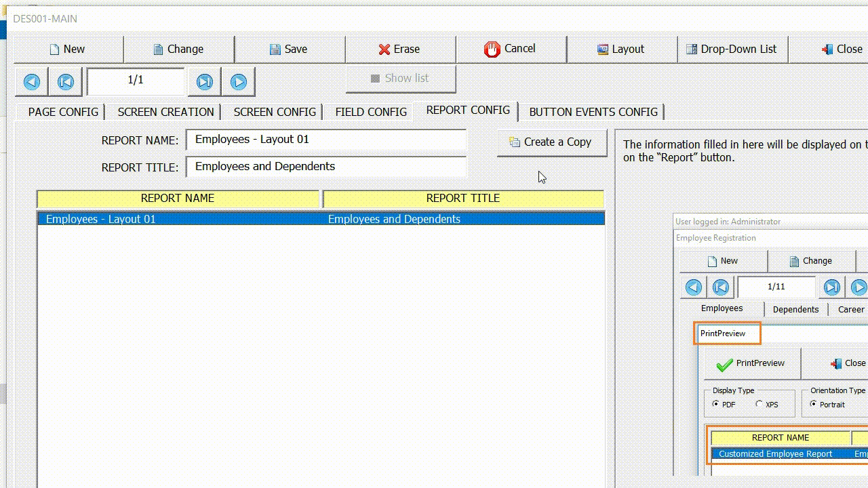Viewport: 868px width, 488px height.
Task: Click the red X Erase icon
Action: click(x=384, y=49)
